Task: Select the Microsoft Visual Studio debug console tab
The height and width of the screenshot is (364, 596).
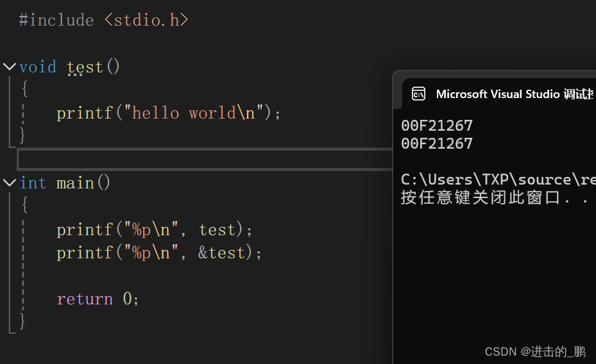Action: pos(499,94)
